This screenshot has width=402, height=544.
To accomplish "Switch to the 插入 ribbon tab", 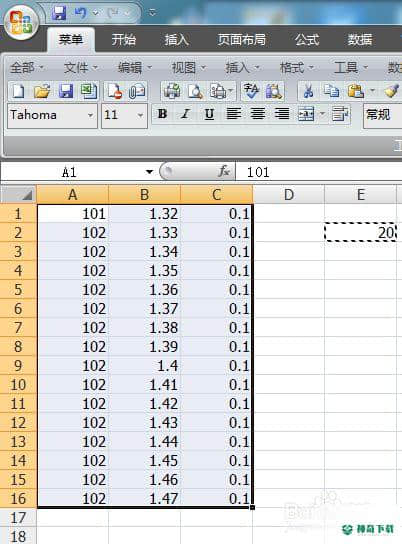I will 176,40.
